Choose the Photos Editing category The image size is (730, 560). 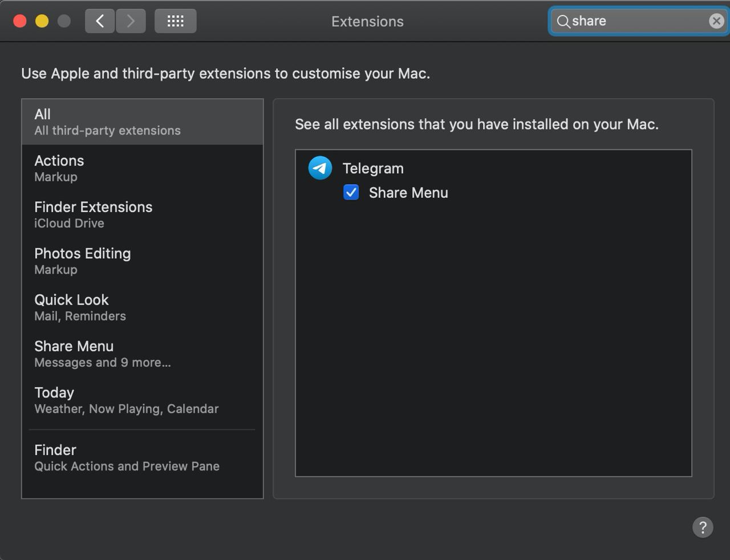(x=143, y=261)
